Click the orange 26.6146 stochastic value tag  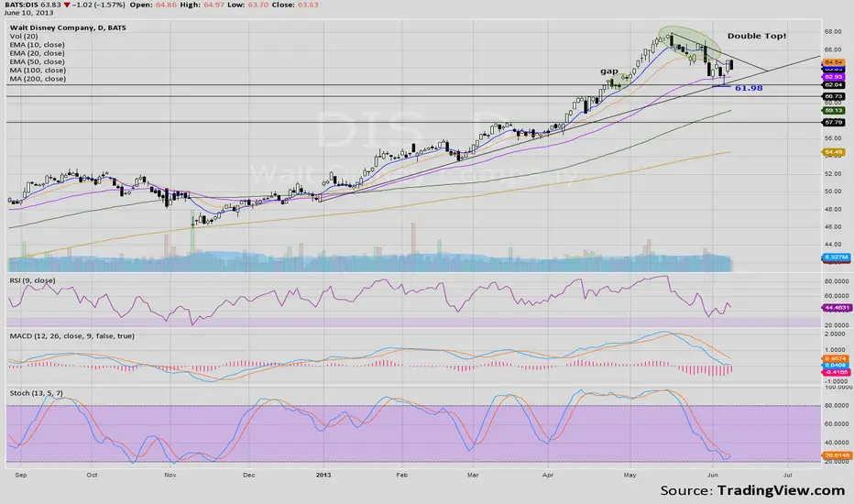836,455
